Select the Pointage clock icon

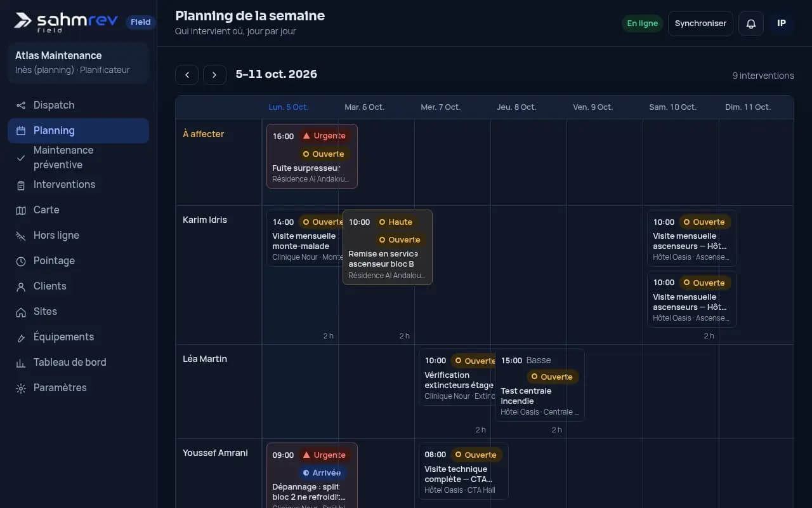point(21,261)
